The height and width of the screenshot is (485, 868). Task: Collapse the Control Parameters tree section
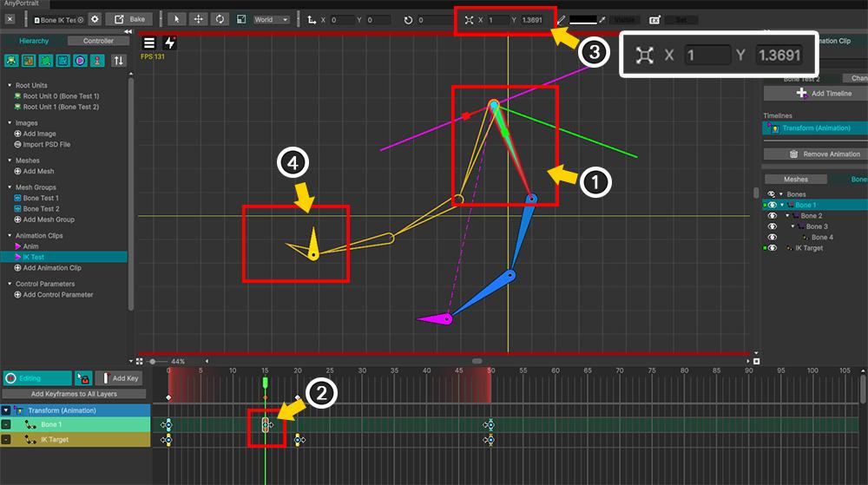10,284
